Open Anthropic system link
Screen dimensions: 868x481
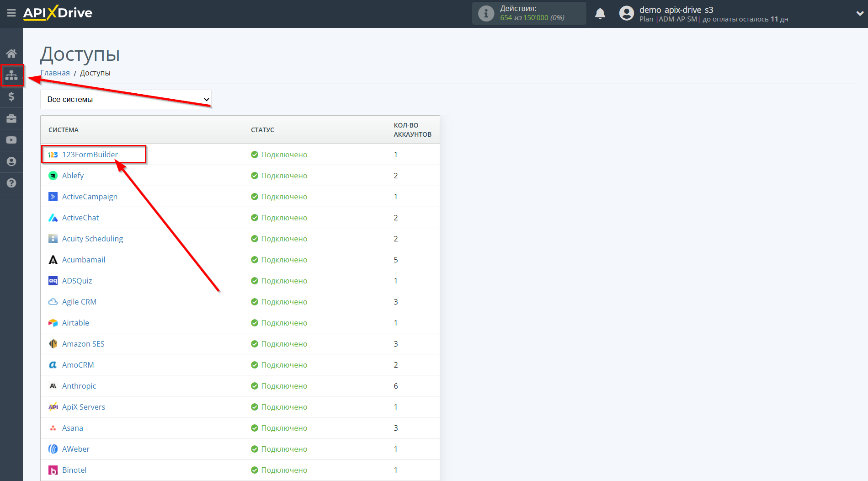click(x=79, y=386)
